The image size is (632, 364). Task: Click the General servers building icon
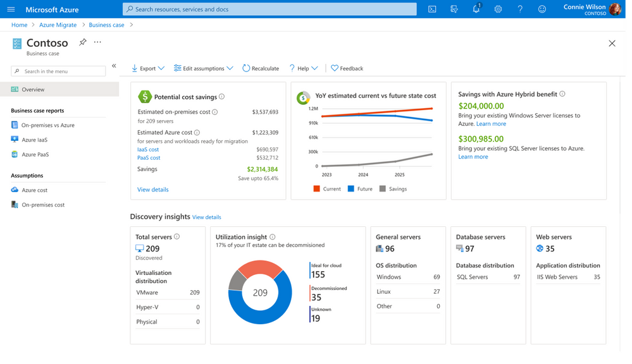click(x=380, y=248)
